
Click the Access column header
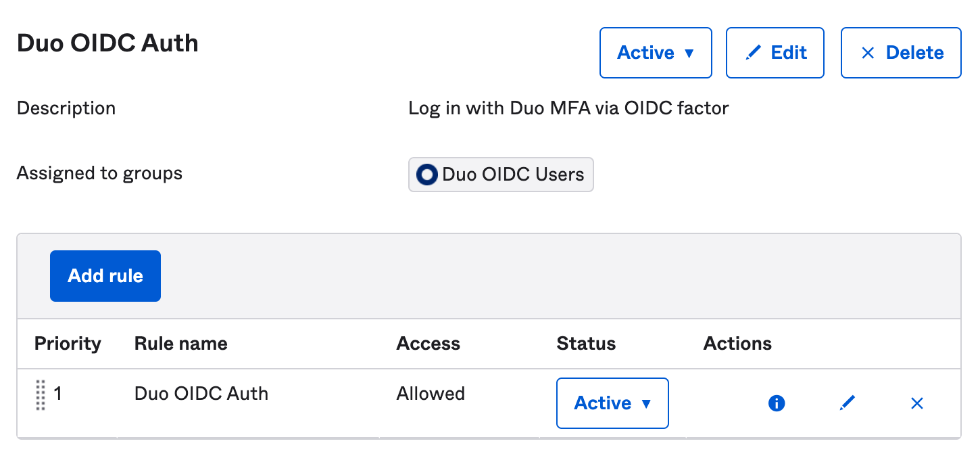tap(428, 343)
